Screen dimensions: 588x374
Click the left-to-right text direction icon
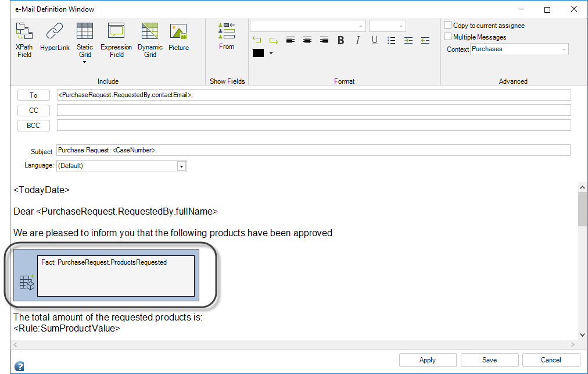pyautogui.click(x=257, y=40)
